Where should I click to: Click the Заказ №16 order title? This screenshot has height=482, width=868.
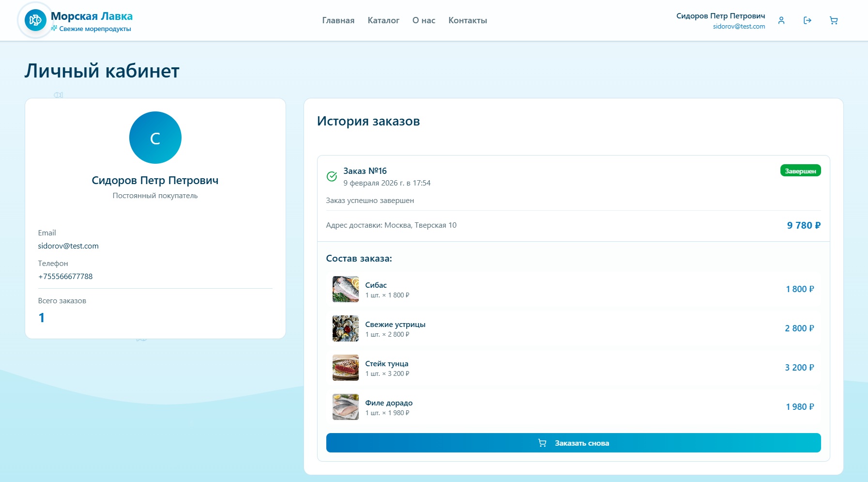click(365, 171)
